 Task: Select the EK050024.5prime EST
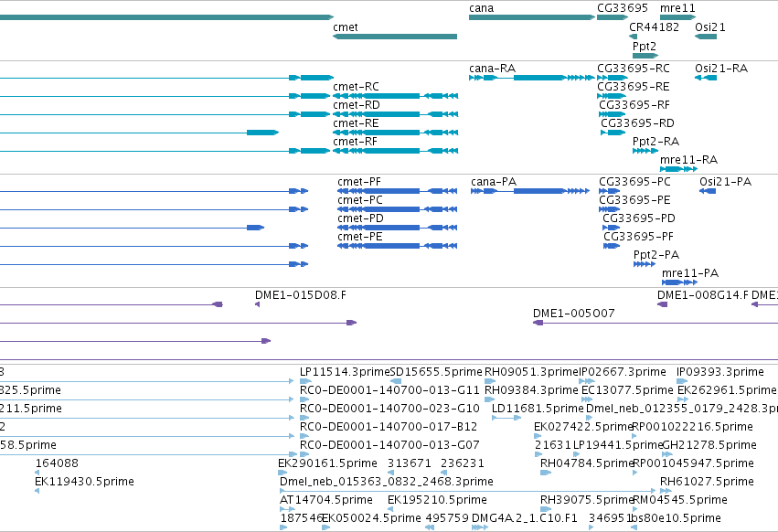tap(326, 528)
